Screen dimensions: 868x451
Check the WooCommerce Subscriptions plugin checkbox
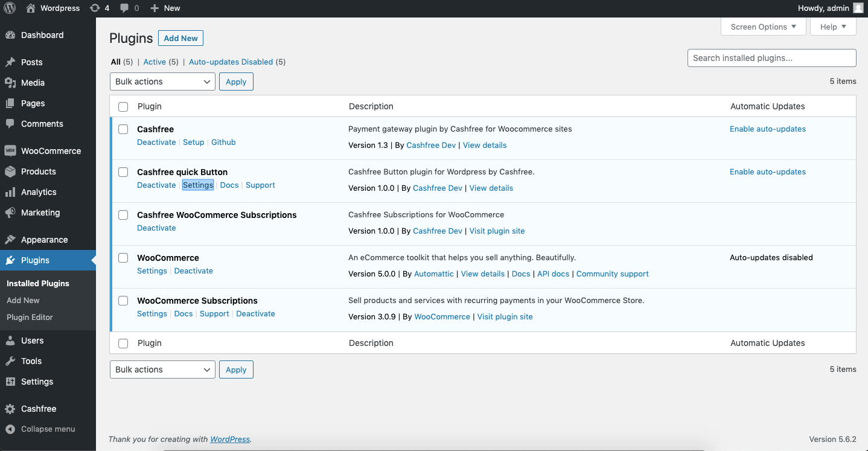pos(123,301)
